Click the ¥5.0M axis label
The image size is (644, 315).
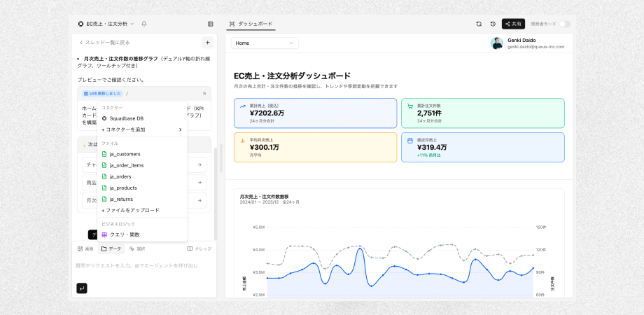coord(258,227)
